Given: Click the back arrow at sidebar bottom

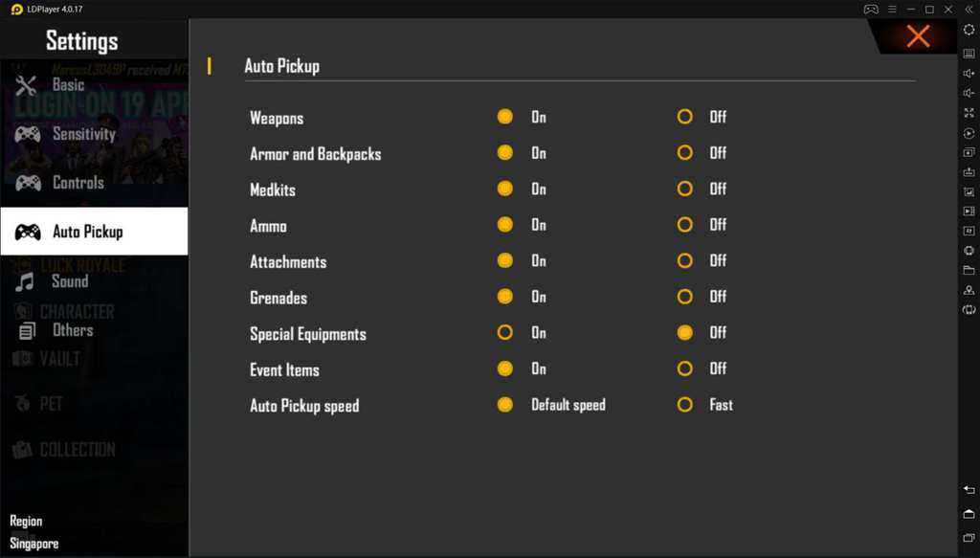Looking at the screenshot, I should click(x=968, y=489).
